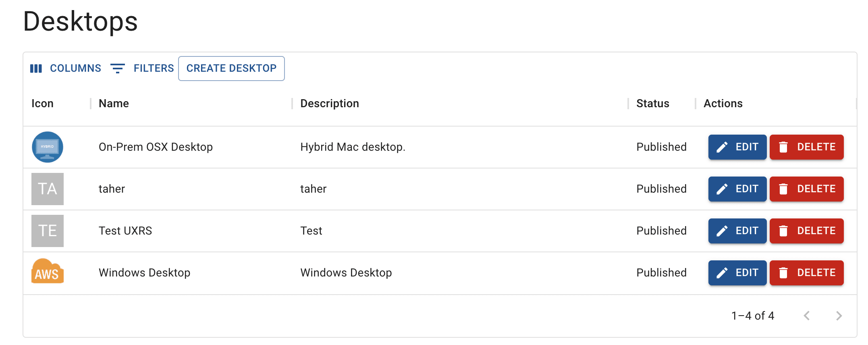Click the Hybrid monitor icon for On-Prem OSX Desktop
The height and width of the screenshot is (345, 868).
tap(48, 147)
